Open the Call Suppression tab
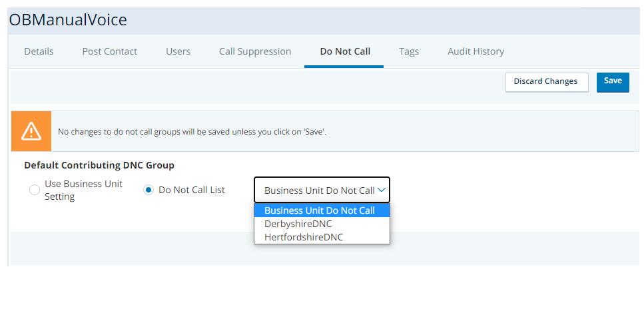 (255, 51)
